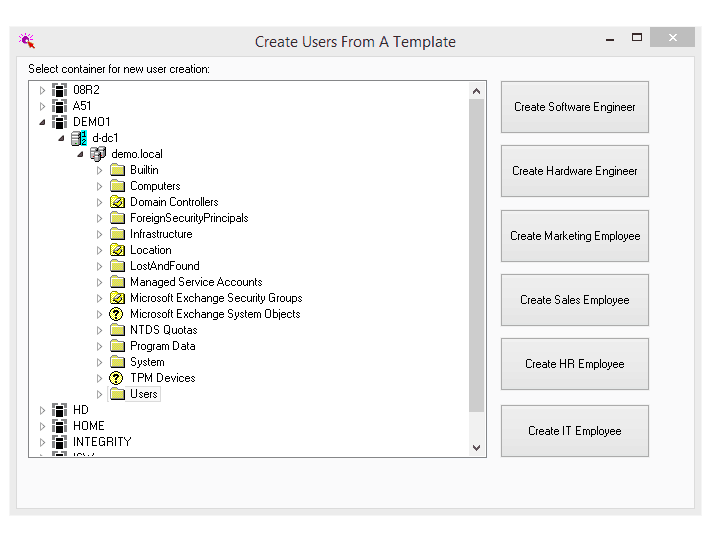Click the Microsoft Exchange System Objects icon
Image resolution: width=708 pixels, height=538 pixels.
pyautogui.click(x=117, y=314)
